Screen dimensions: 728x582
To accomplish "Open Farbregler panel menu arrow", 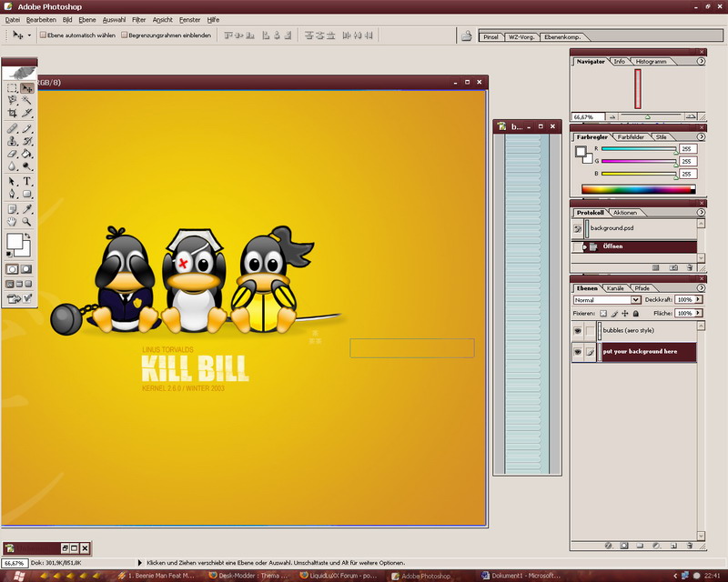I will 701,137.
